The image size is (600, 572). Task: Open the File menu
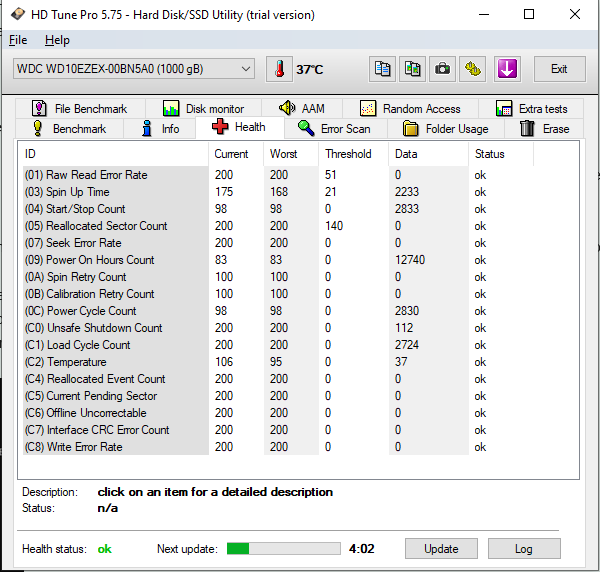tap(18, 40)
